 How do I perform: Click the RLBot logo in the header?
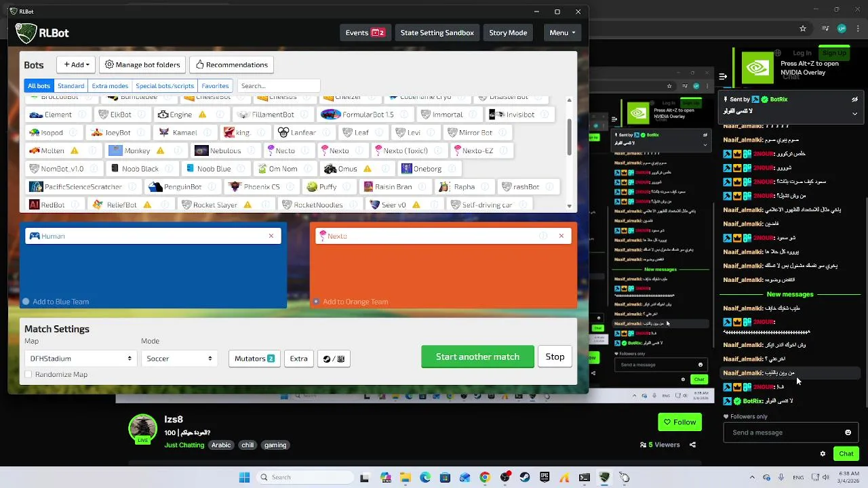coord(26,33)
